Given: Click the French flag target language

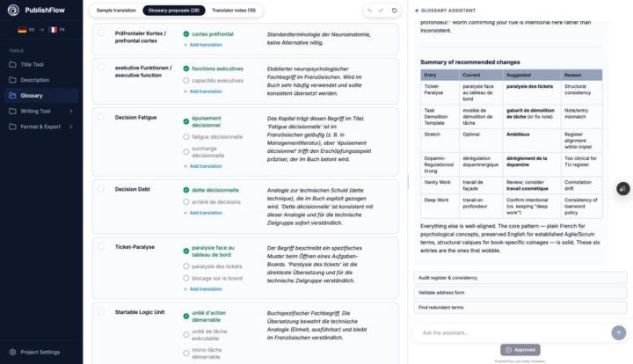Looking at the screenshot, I should [53, 30].
